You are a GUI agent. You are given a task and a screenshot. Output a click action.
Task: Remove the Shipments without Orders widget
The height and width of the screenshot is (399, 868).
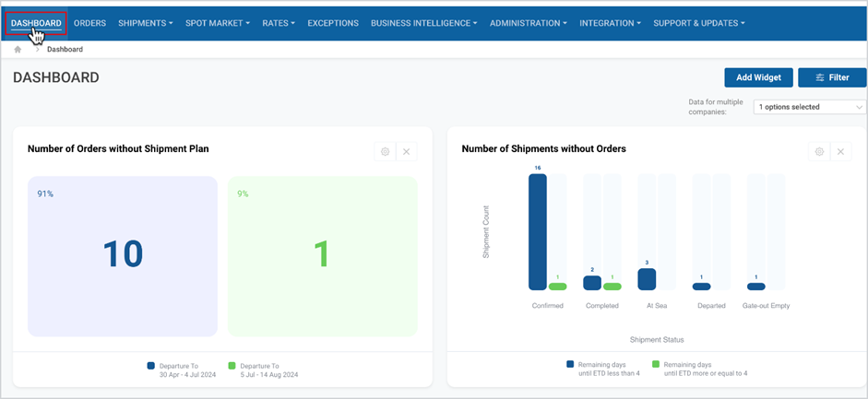click(x=840, y=151)
